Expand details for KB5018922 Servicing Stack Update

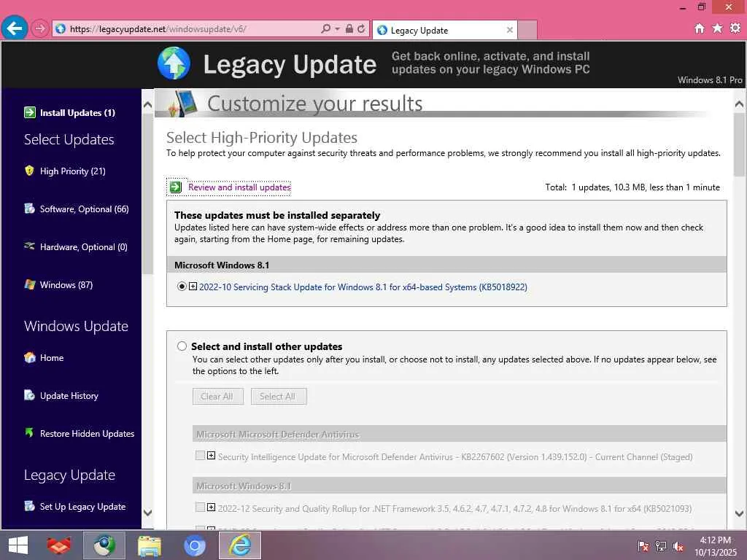[x=193, y=287]
